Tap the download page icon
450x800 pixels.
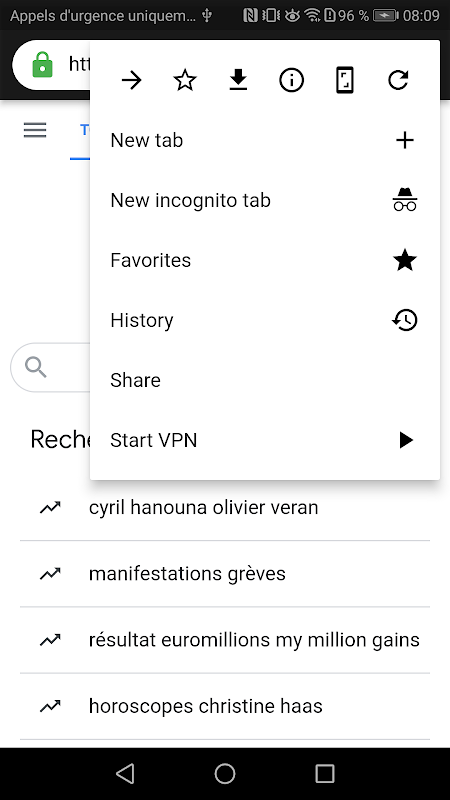pos(238,80)
